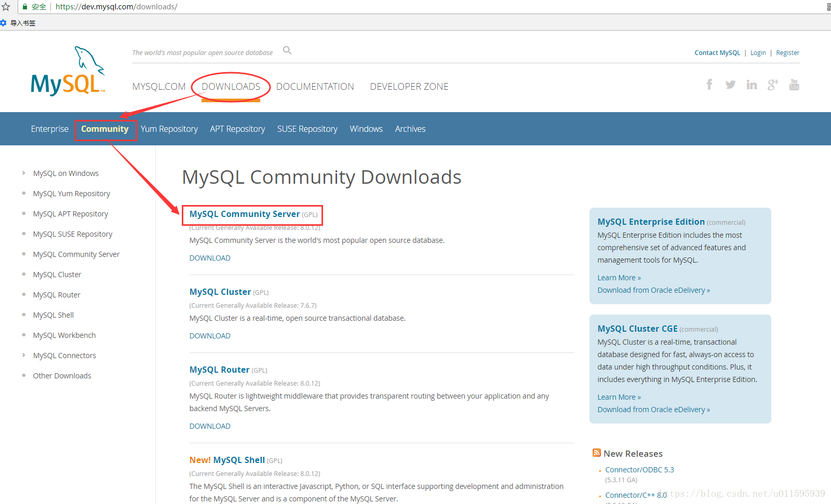Select MySQL Shell in sidebar
831x504 pixels.
point(53,315)
